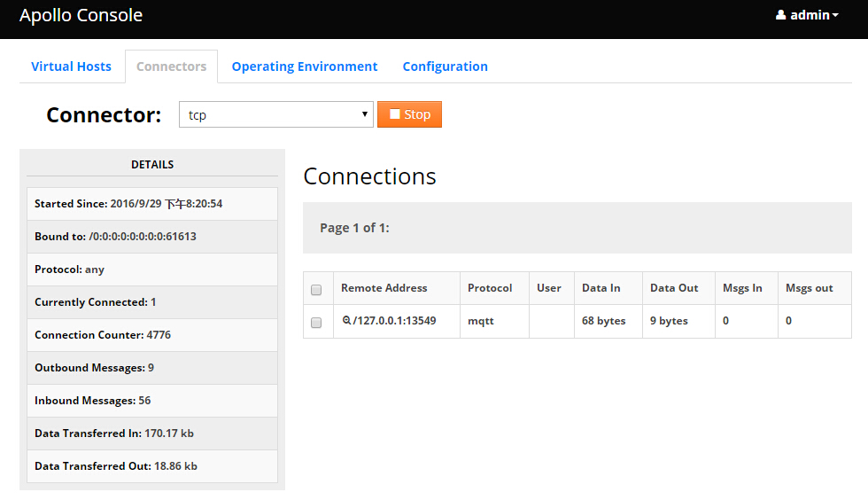Switch to the Virtual Hosts tab

pyautogui.click(x=71, y=66)
